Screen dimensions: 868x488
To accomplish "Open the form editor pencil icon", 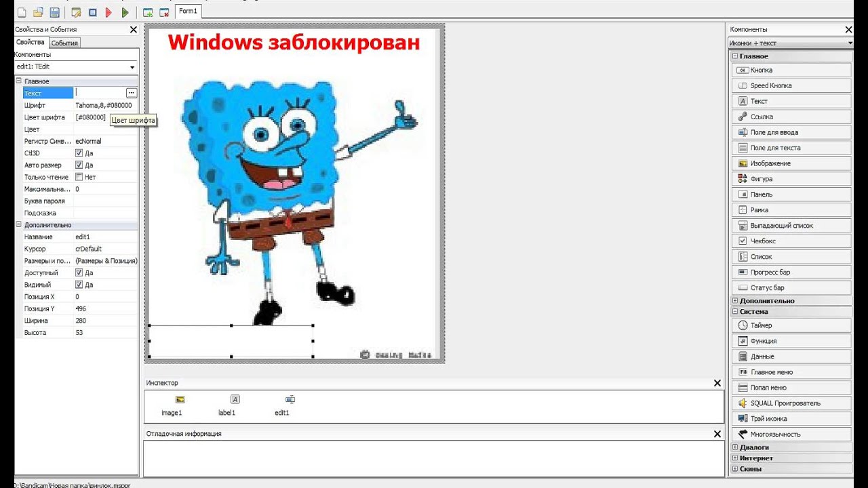I will 76,12.
